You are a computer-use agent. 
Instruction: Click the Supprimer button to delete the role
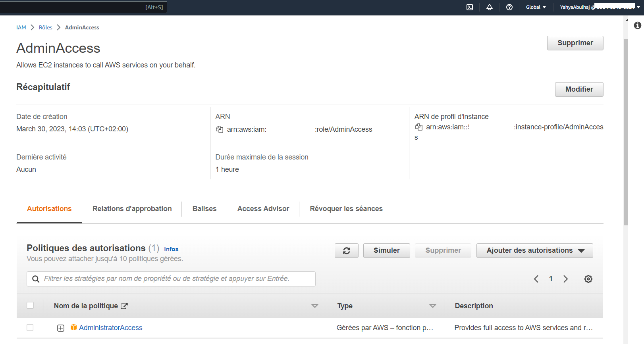coord(575,43)
